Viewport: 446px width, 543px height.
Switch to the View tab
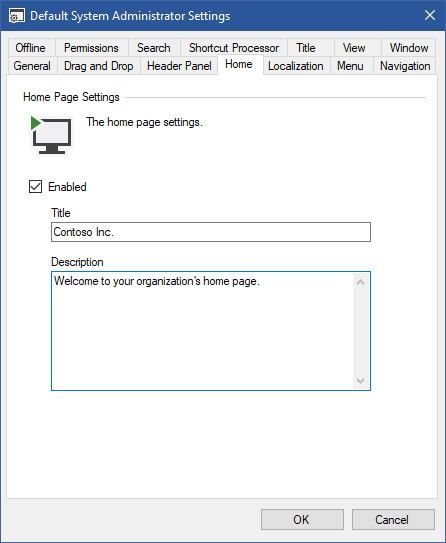(354, 48)
